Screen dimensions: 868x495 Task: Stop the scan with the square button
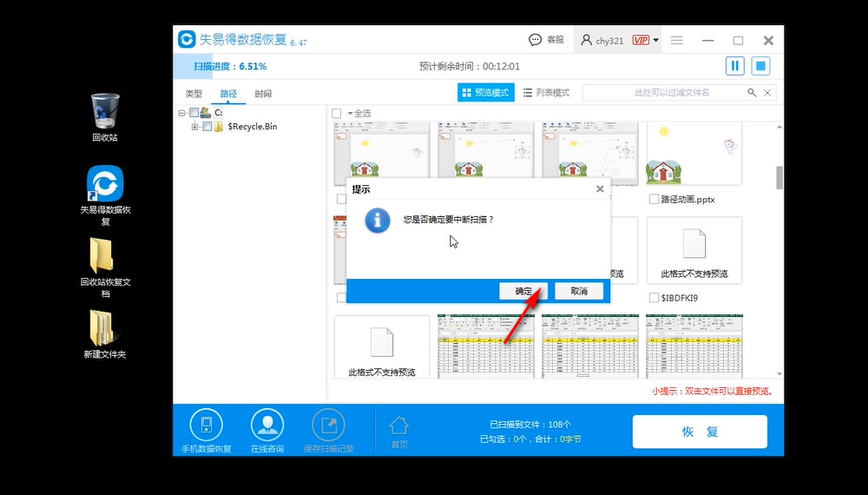point(760,66)
